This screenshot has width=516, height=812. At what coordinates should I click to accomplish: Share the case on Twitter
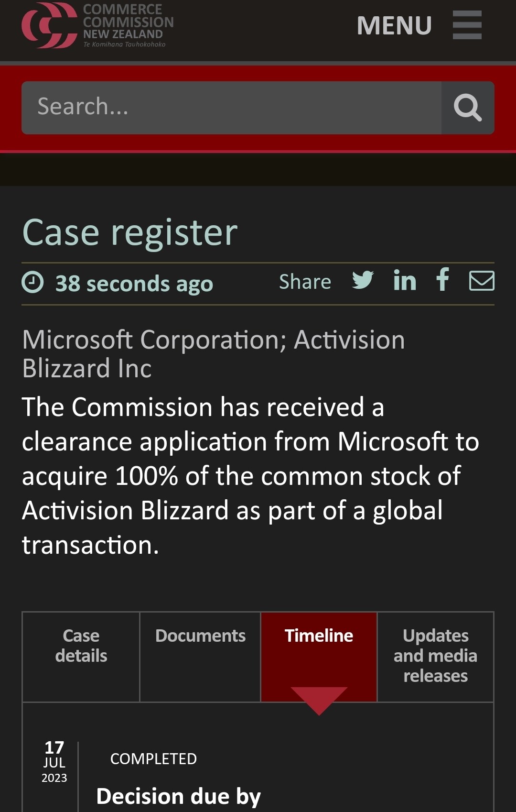(x=363, y=281)
